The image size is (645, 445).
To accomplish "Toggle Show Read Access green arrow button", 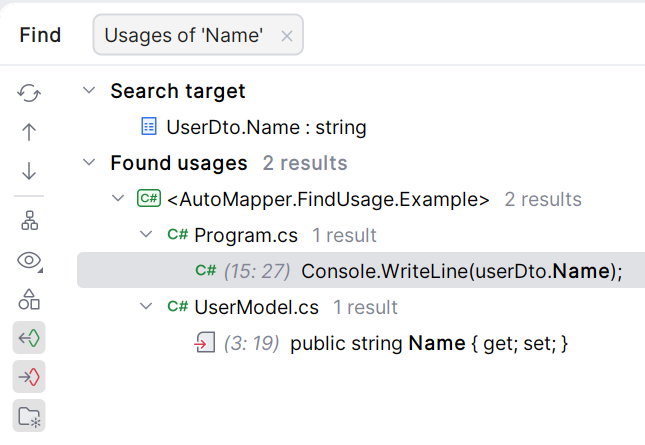I will [29, 338].
